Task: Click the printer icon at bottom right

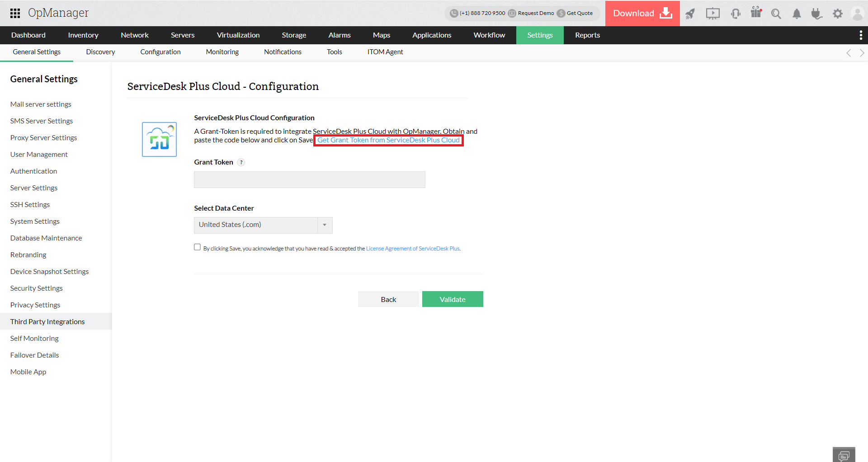Action: tap(844, 454)
